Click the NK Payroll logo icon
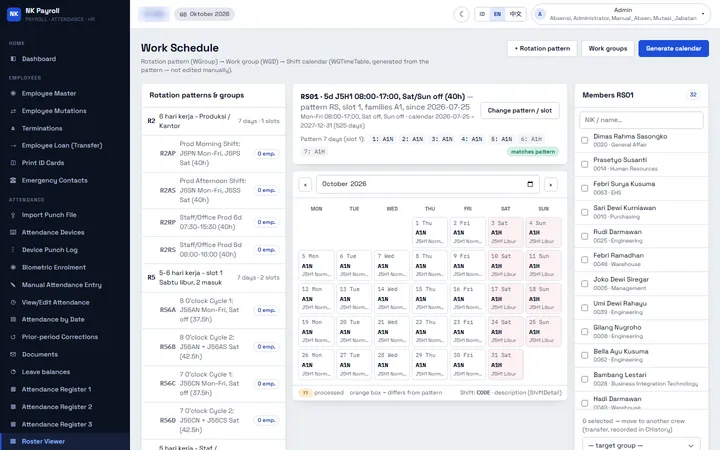The width and height of the screenshot is (720, 450). tap(14, 14)
